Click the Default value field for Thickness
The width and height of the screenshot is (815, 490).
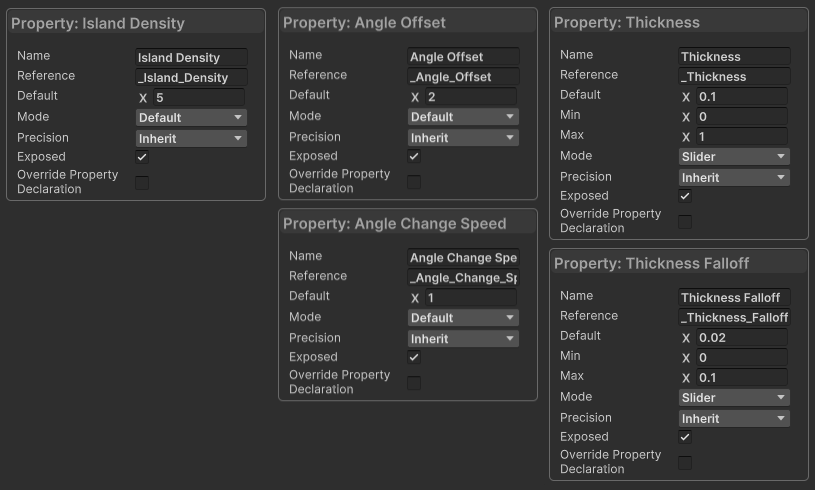741,97
